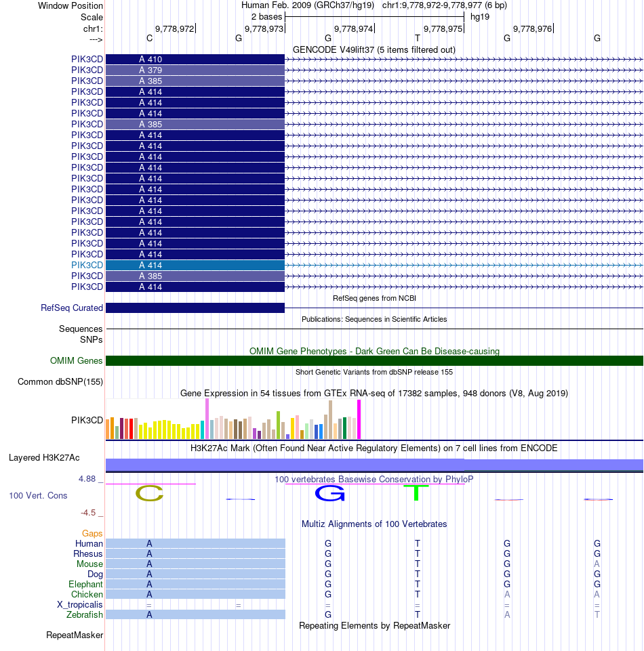Click the Chicken alignment row label
Screen dimensions: 644x651
87,595
